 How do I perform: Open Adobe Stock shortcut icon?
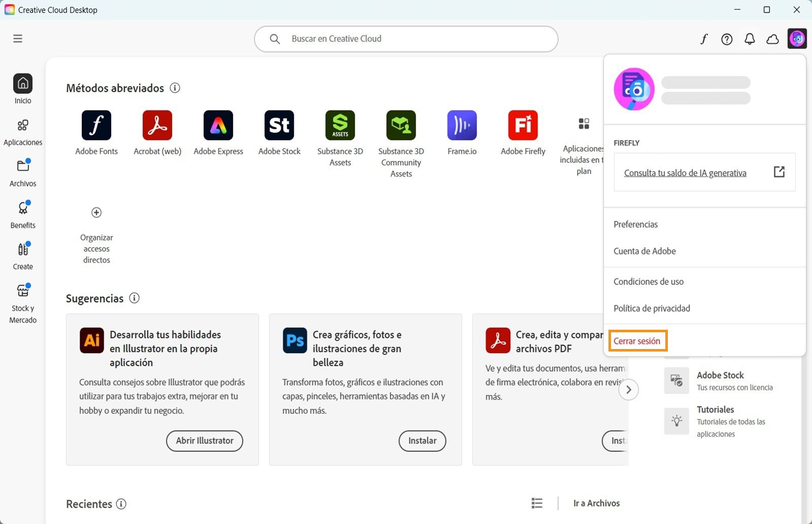[x=279, y=125]
